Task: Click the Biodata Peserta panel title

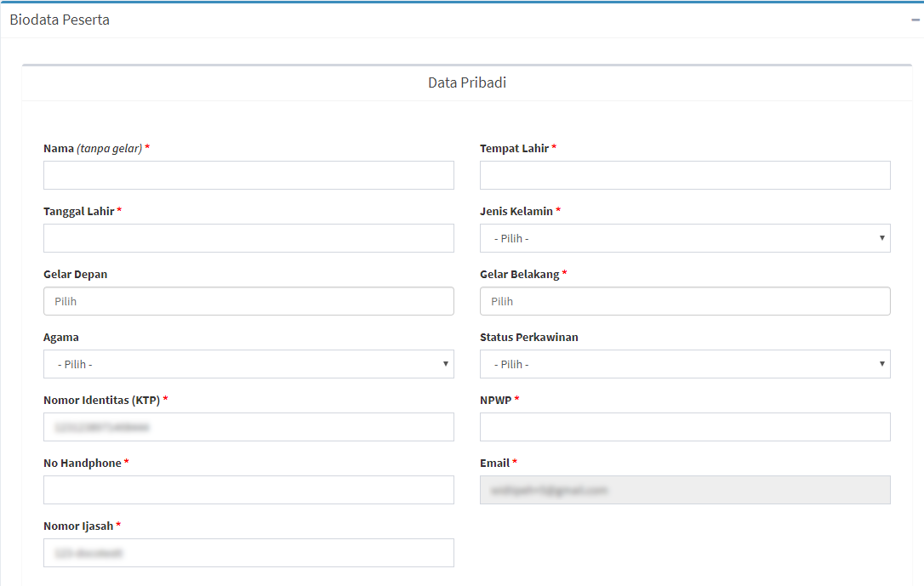Action: 60,20
